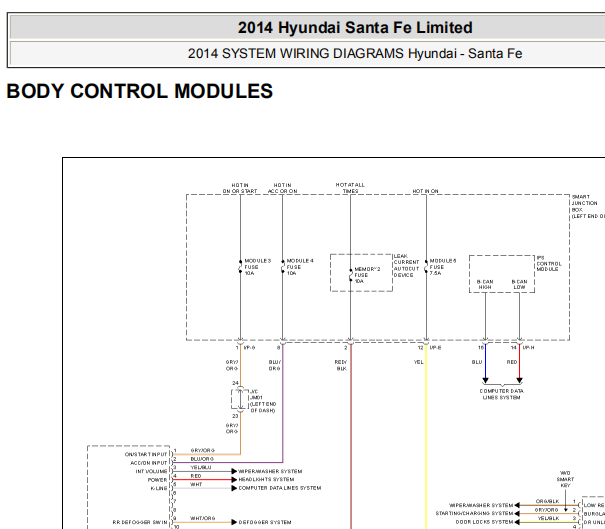605x529 pixels.
Task: Click the "LEAK CURRENT AUTOCUT DEVICE" label
Action: coord(406,265)
